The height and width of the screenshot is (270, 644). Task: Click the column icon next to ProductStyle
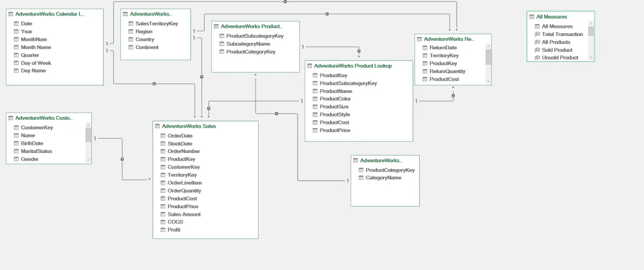(x=314, y=114)
